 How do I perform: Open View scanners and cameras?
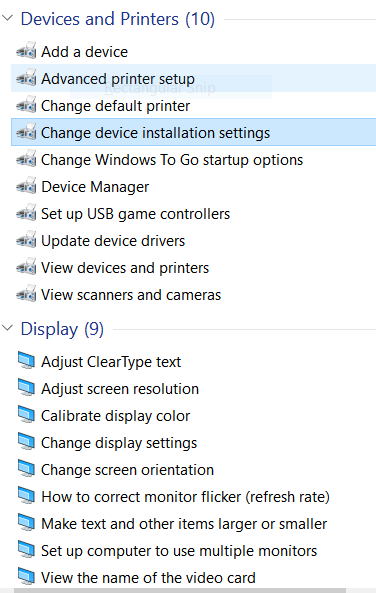pyautogui.click(x=131, y=295)
